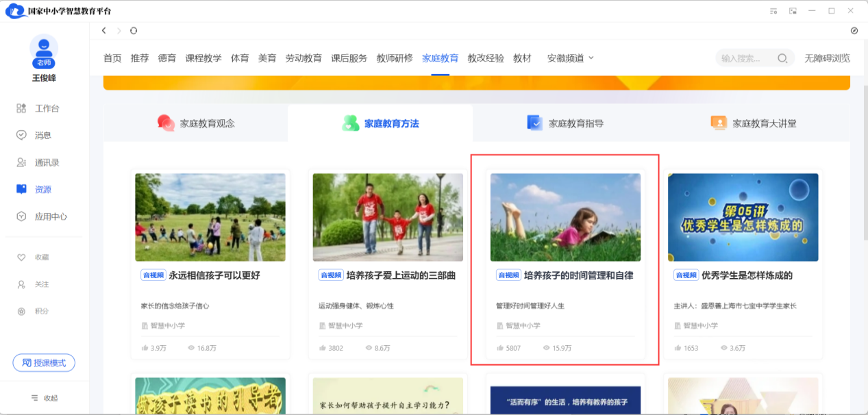This screenshot has height=415, width=868.
Task: Type in the 输入搜索 search field
Action: 745,58
